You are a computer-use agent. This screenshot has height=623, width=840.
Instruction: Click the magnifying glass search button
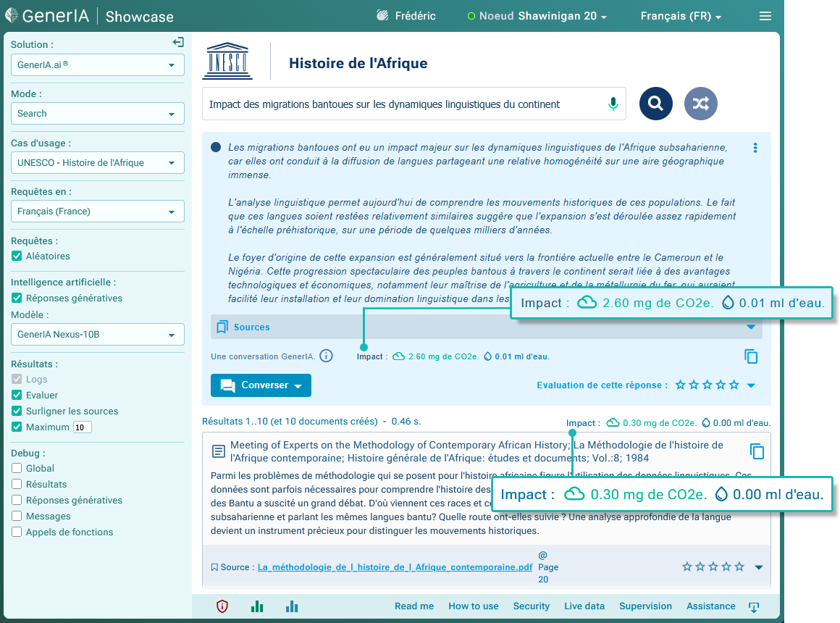click(x=656, y=104)
